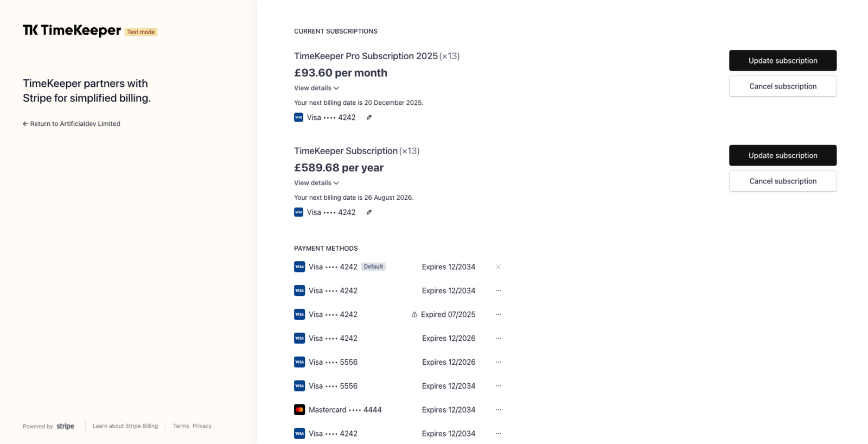Open more options for Mastercard 4444
The height and width of the screenshot is (444, 868).
498,410
